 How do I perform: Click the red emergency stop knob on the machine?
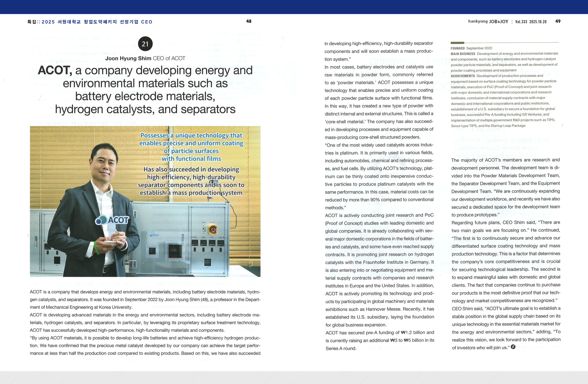click(x=213, y=230)
